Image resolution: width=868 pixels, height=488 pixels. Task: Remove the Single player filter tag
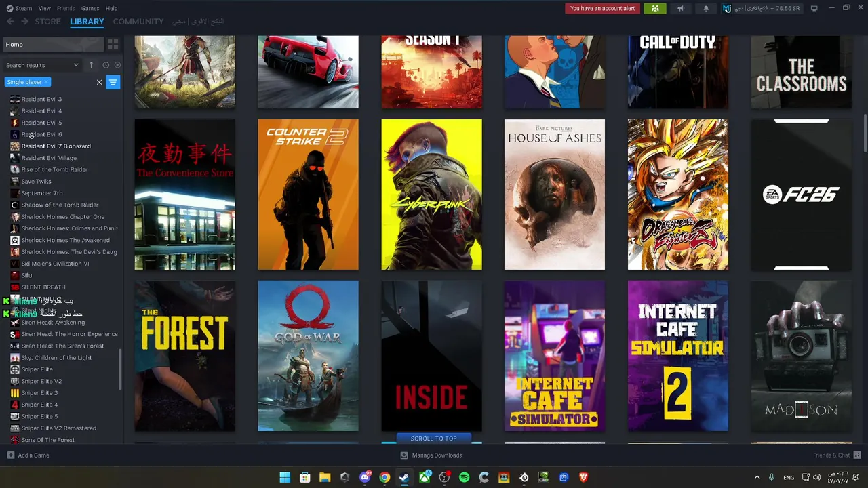tap(46, 82)
